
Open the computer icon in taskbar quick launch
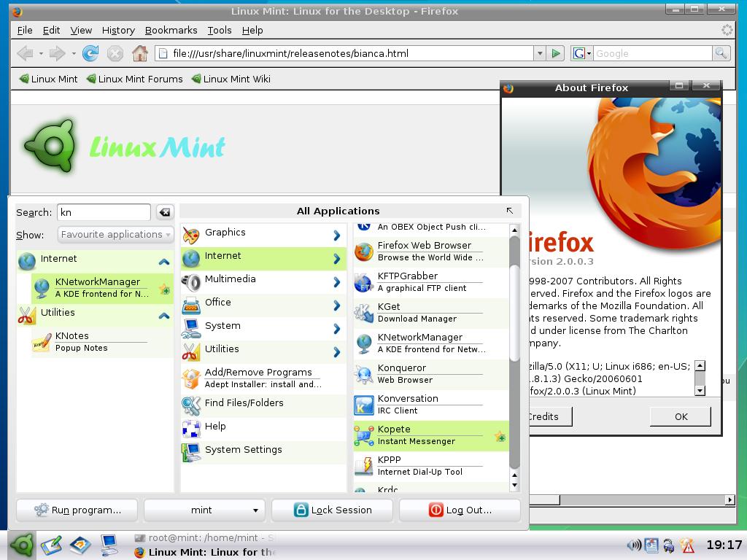click(109, 545)
